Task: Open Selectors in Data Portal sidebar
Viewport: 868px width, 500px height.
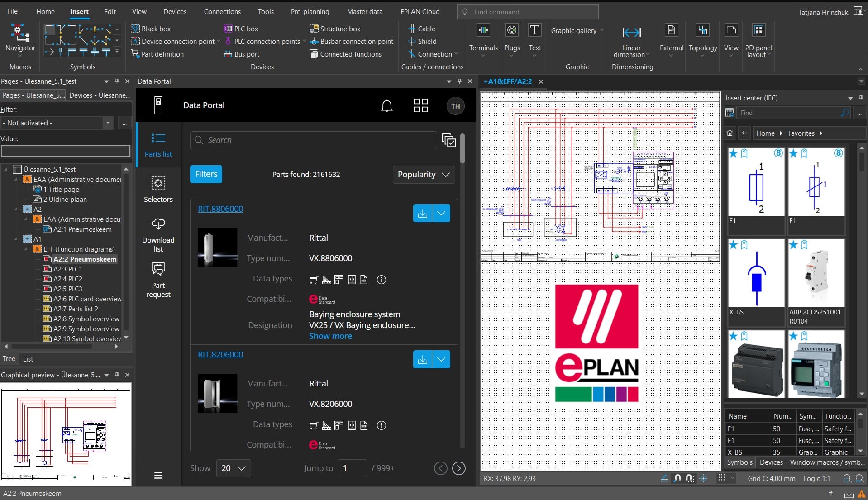Action: (x=158, y=190)
